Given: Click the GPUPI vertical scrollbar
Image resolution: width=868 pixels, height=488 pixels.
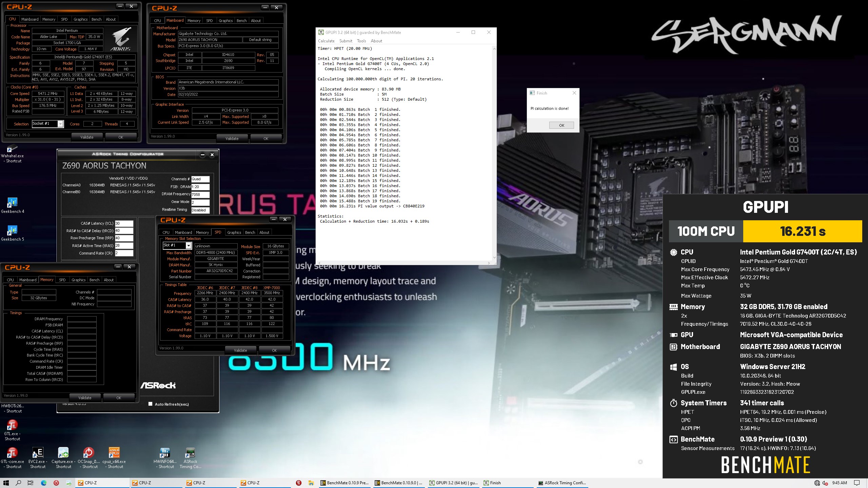Looking at the screenshot, I should [x=494, y=152].
